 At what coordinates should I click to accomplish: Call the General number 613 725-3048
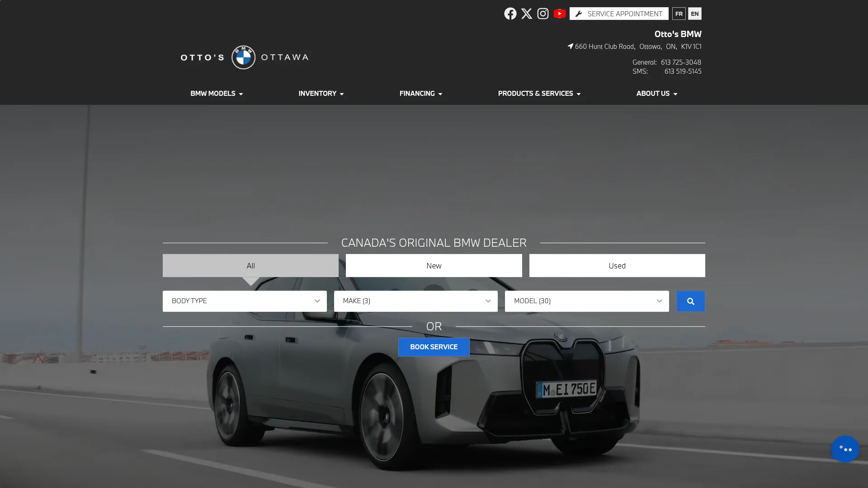pyautogui.click(x=681, y=62)
